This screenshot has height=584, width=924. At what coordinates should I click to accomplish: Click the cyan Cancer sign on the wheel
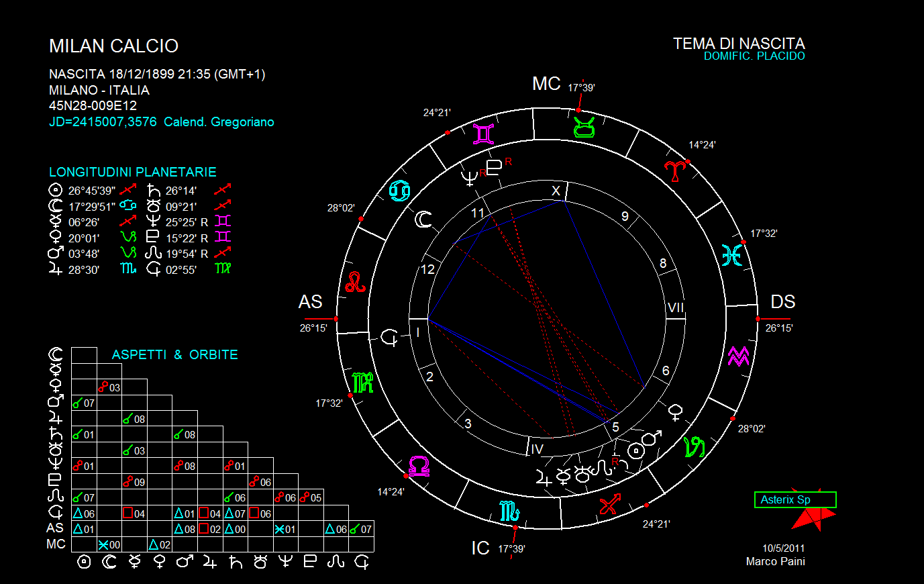pyautogui.click(x=400, y=191)
